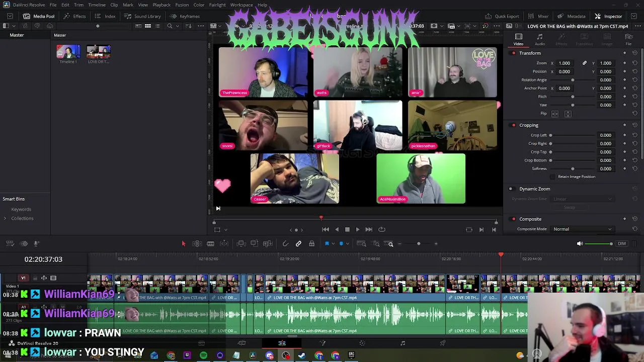
Task: Open the Workspace menu
Action: coord(242,5)
